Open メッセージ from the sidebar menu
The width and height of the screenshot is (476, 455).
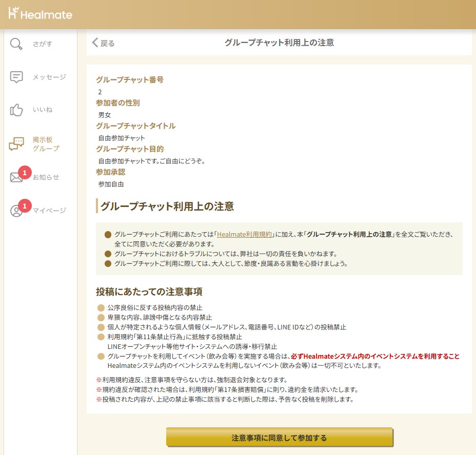[49, 77]
